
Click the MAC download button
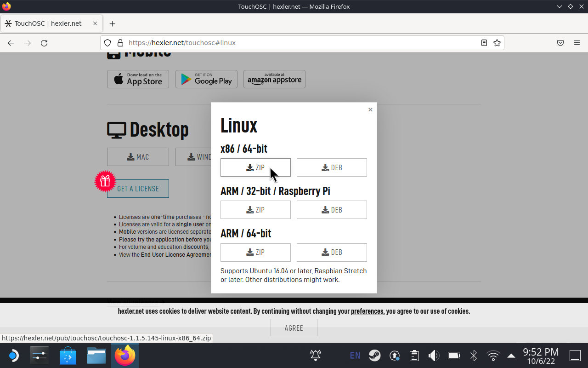pyautogui.click(x=138, y=157)
